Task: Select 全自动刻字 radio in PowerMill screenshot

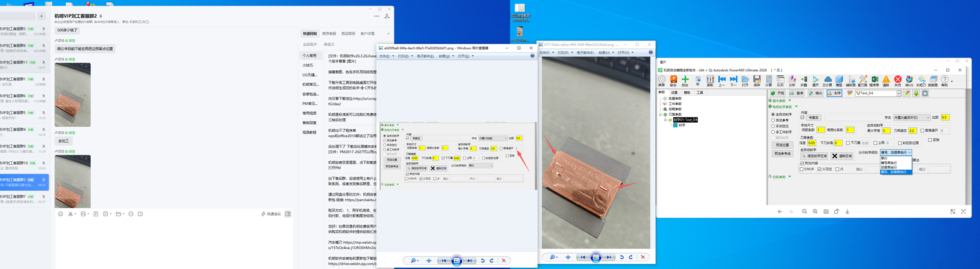Action: (x=773, y=115)
